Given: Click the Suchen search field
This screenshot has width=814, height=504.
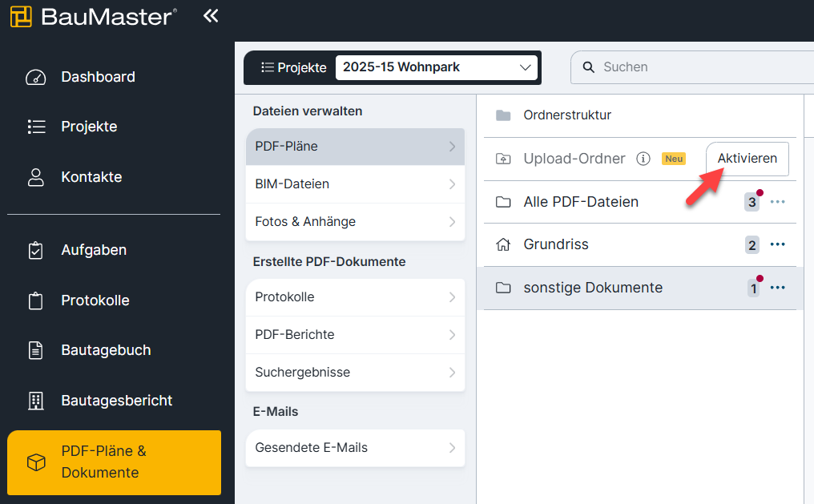Looking at the screenshot, I should (697, 67).
